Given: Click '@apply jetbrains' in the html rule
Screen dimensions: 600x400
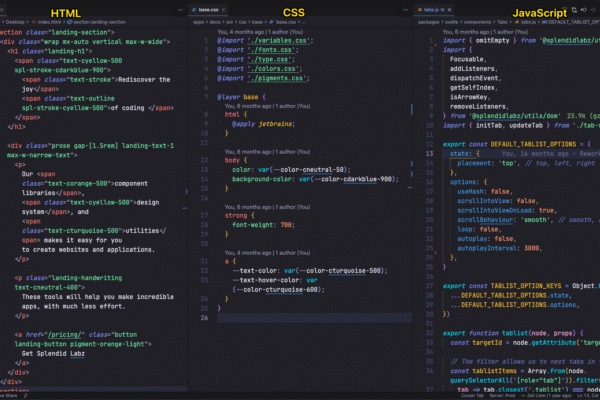Looking at the screenshot, I should pyautogui.click(x=263, y=124).
